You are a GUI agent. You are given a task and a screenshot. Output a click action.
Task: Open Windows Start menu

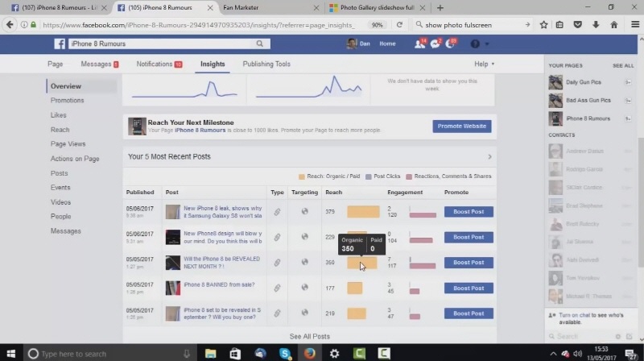click(11, 354)
